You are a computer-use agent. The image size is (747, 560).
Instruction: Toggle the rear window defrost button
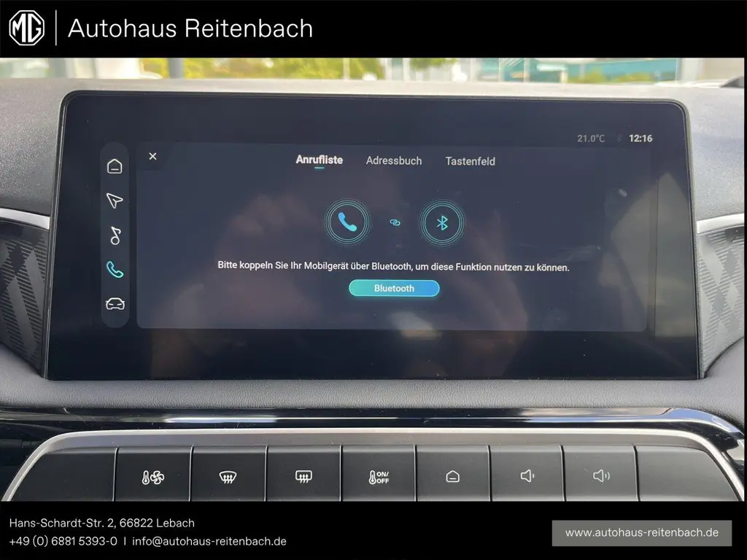[x=303, y=477]
